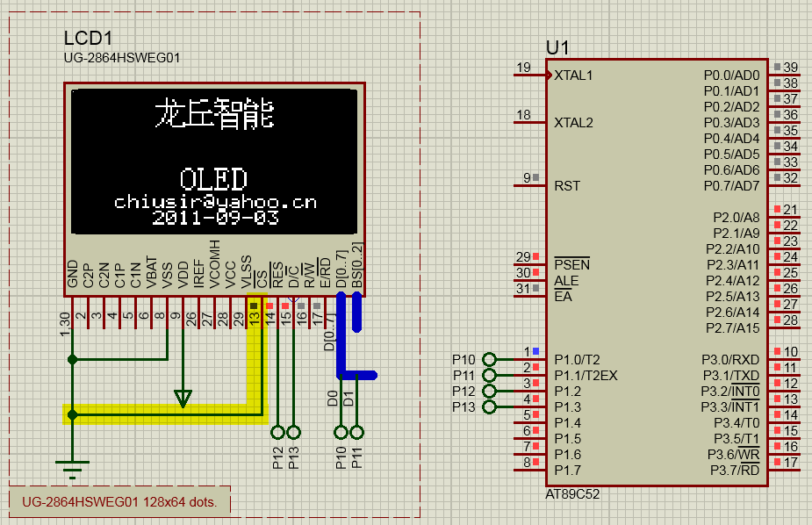Select the P1.7 pin label

(x=568, y=470)
